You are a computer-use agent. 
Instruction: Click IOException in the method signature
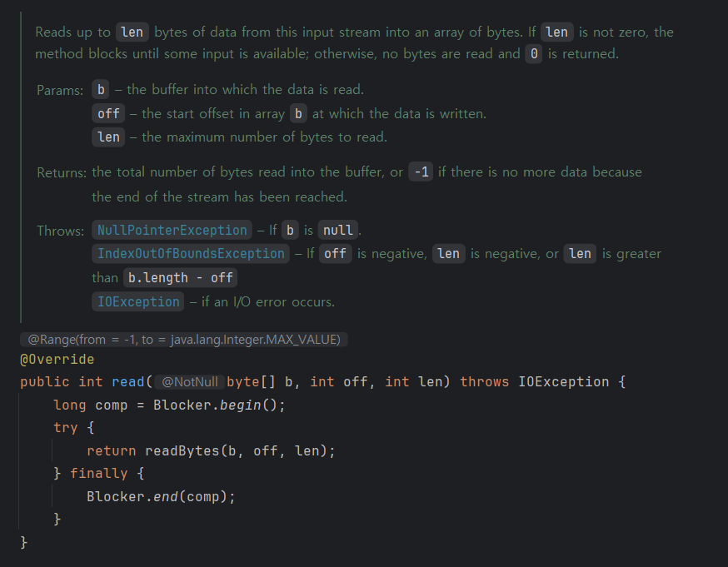pos(563,382)
